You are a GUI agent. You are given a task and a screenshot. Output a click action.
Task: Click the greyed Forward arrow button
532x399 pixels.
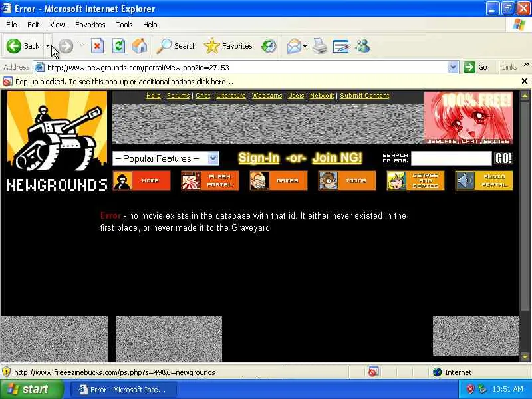pos(66,46)
